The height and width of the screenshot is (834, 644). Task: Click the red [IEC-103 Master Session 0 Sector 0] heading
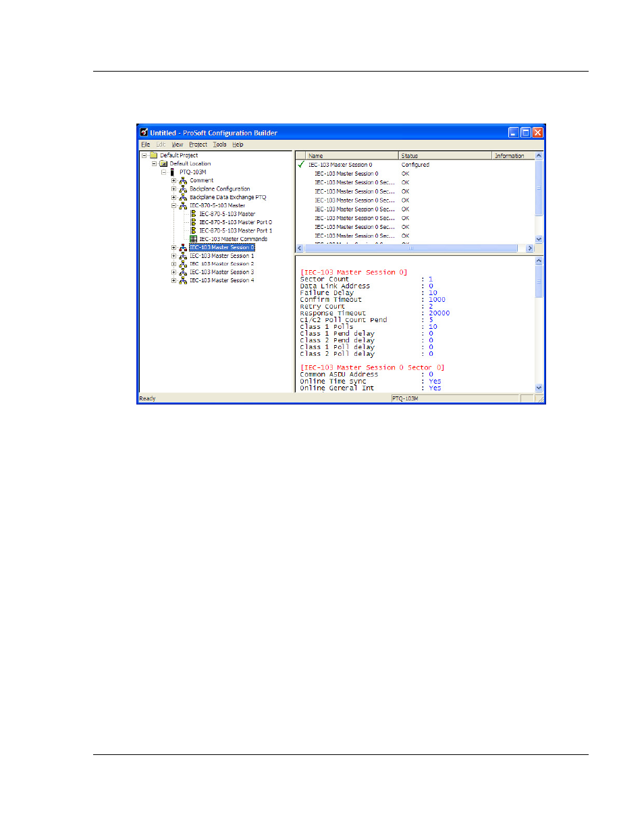coord(372,367)
